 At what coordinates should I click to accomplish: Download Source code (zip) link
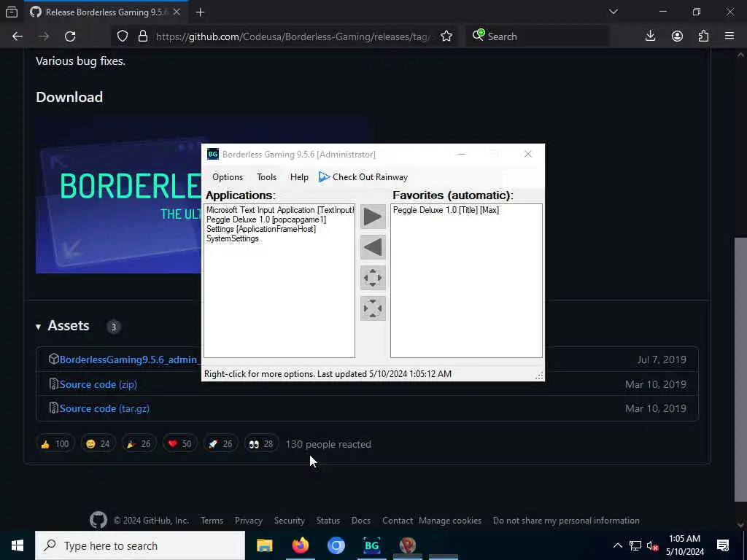pos(98,384)
